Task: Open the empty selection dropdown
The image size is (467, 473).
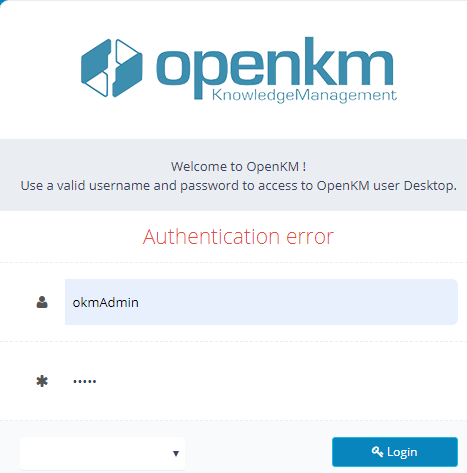Action: (102, 453)
